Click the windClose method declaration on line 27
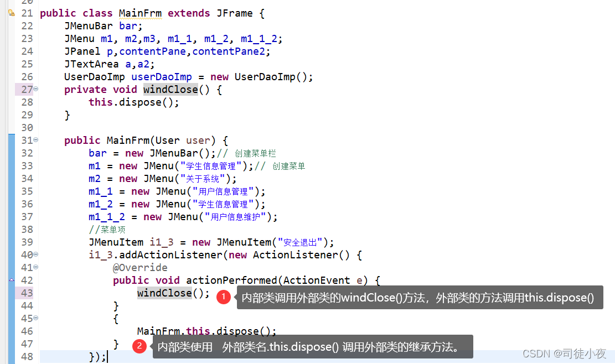The width and height of the screenshot is (615, 364). coord(170,89)
